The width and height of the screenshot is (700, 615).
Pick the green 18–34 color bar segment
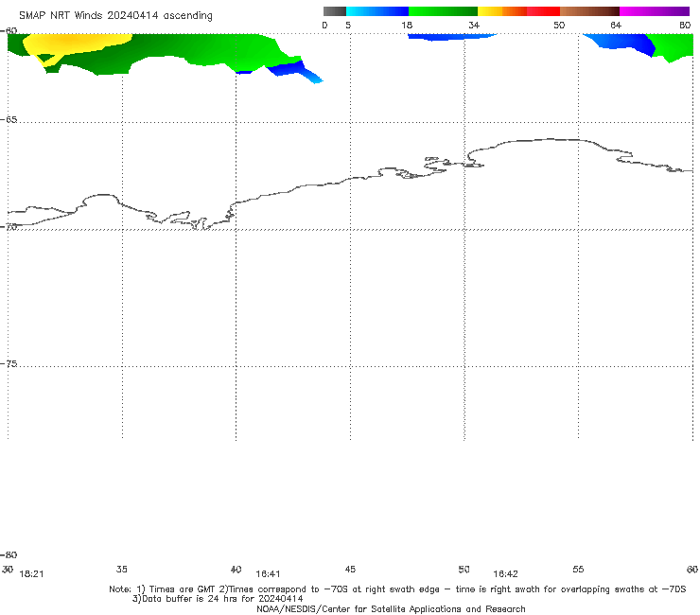click(x=443, y=11)
